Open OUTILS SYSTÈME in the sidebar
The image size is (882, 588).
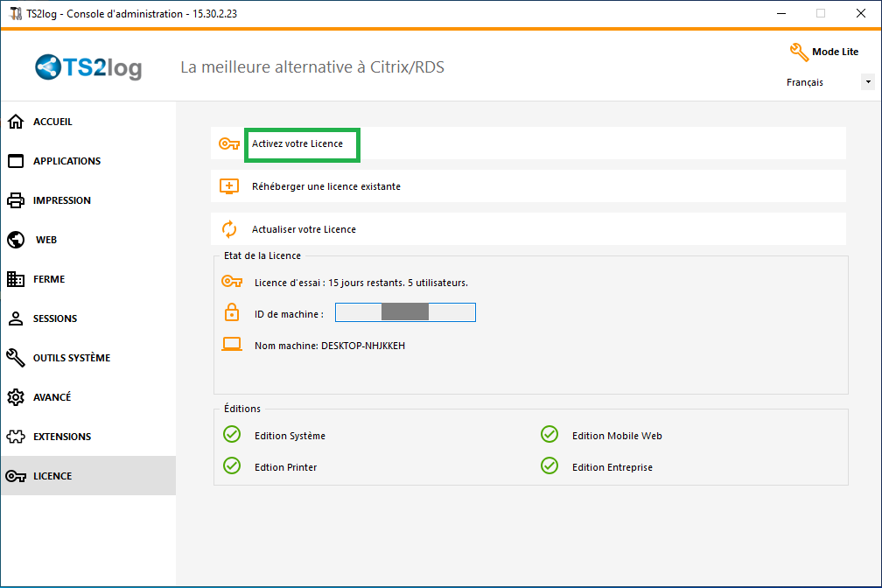[x=88, y=358]
